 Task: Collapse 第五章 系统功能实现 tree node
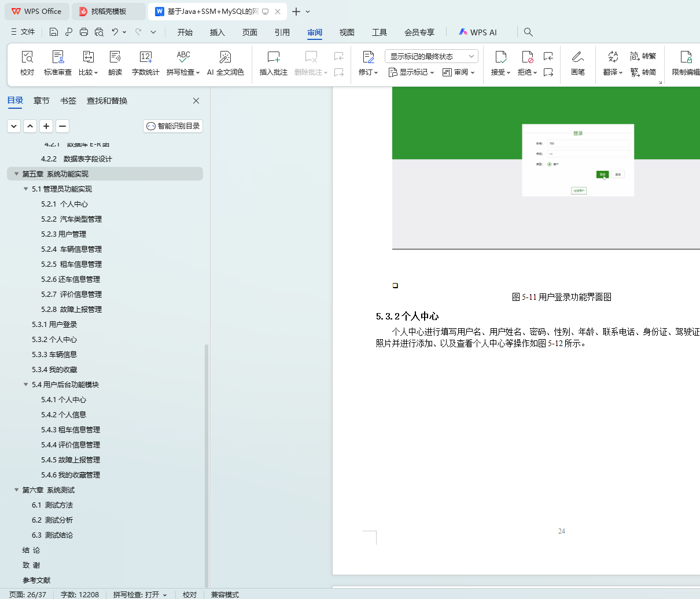[x=16, y=174]
